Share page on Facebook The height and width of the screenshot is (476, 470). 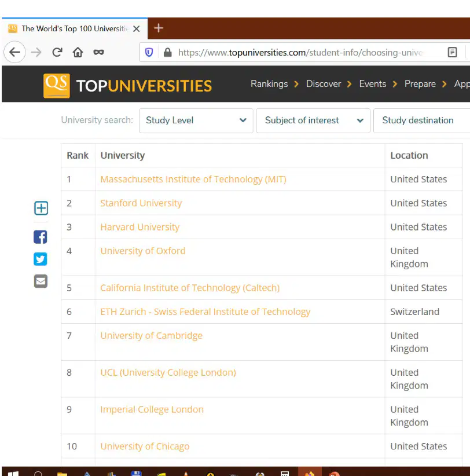[41, 237]
